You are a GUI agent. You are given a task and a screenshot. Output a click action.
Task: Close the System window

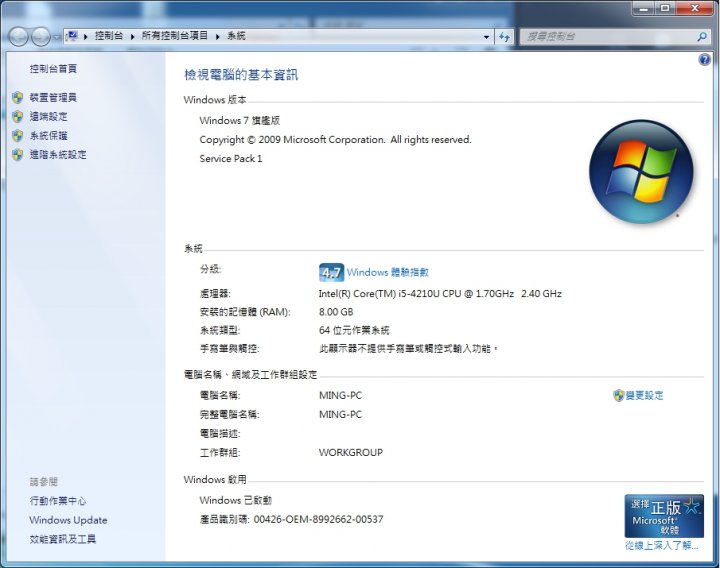695,8
